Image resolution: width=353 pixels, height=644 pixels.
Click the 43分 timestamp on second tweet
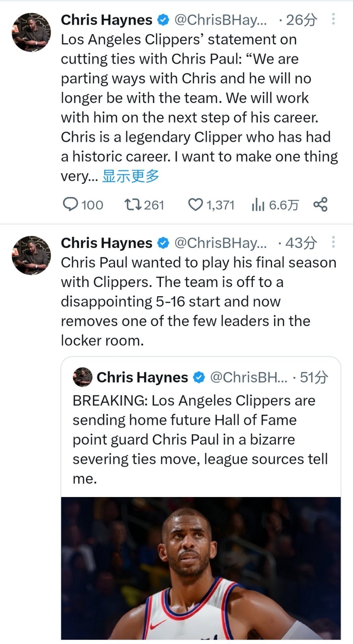click(301, 243)
